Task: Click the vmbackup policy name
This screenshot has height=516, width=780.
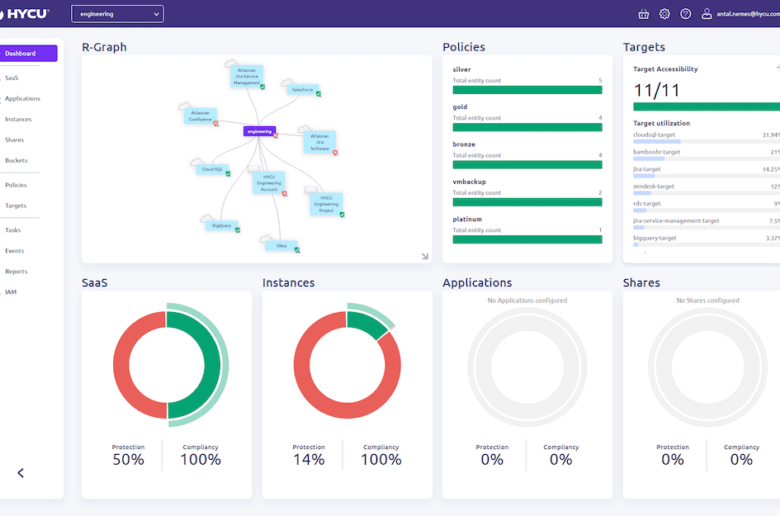Action: tap(469, 182)
